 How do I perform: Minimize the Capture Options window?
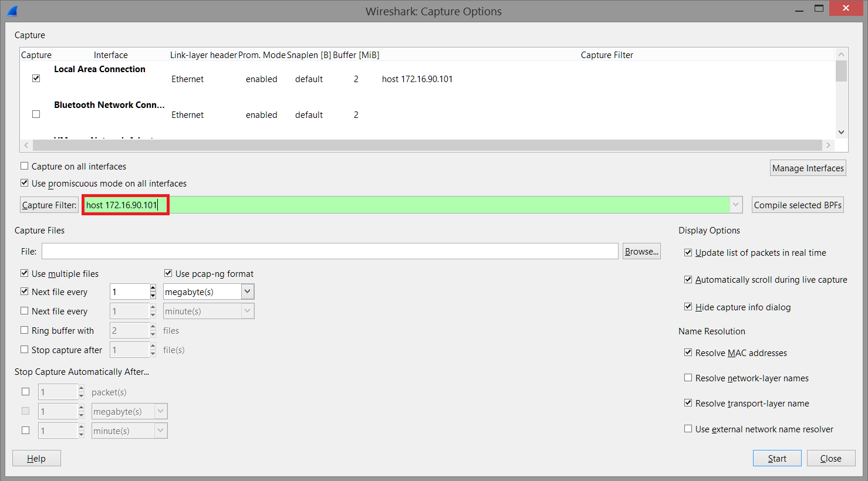[x=799, y=9]
